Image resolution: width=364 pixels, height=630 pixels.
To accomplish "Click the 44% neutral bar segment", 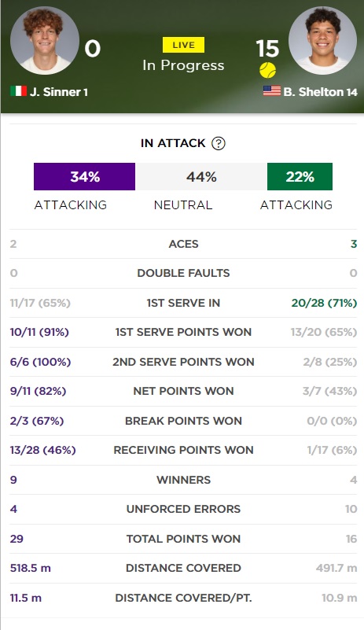I will click(x=201, y=176).
